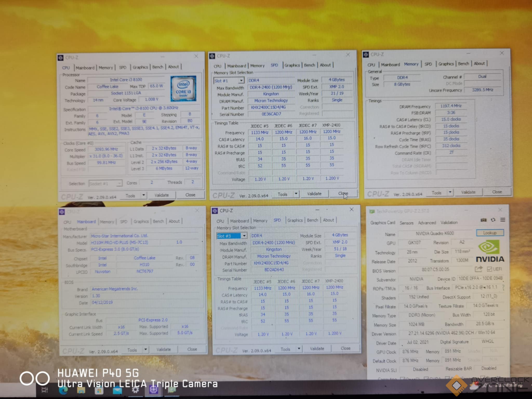Click the CPU-Z icon in the taskbar
532x399 pixels.
pyautogui.click(x=153, y=390)
